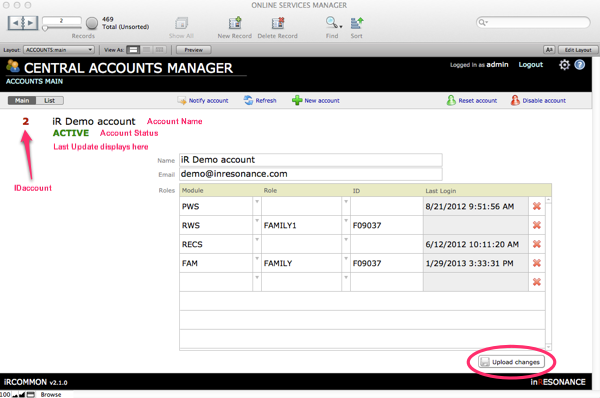Click the New account link text
Screen dimensions: 600x398
tap(322, 101)
